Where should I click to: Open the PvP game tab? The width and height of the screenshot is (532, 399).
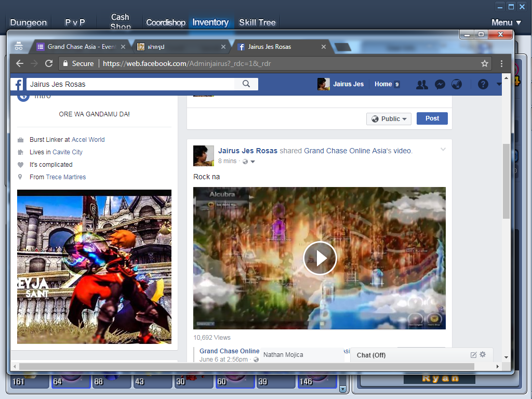pos(75,22)
